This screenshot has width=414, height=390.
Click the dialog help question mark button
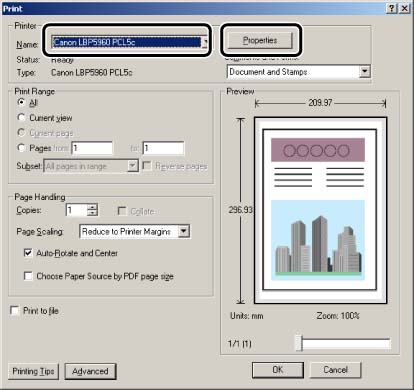[391, 8]
